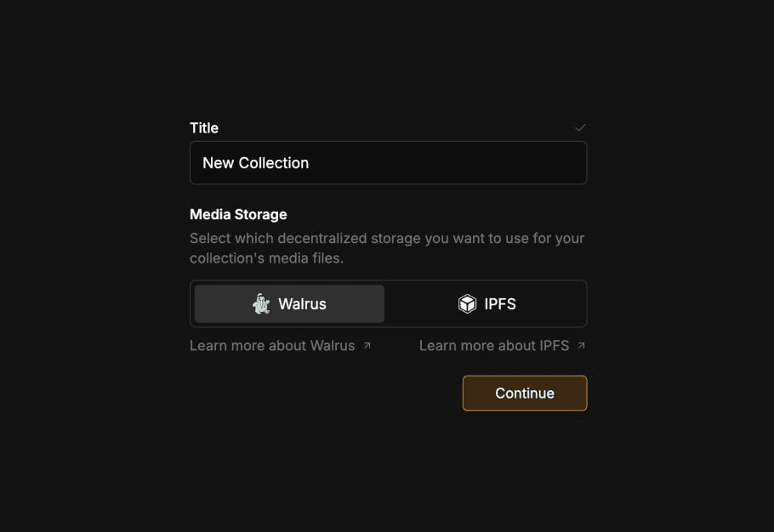774x532 pixels.
Task: Click the IPFS cube icon
Action: point(467,303)
